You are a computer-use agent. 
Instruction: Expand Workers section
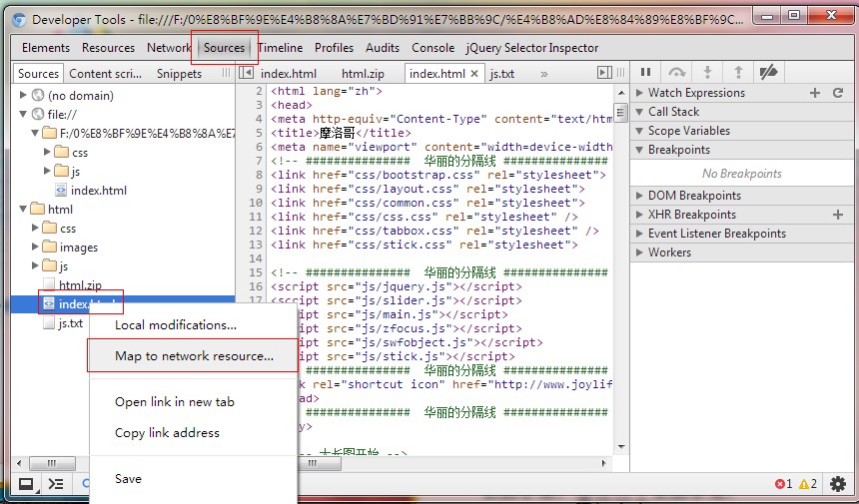(639, 252)
